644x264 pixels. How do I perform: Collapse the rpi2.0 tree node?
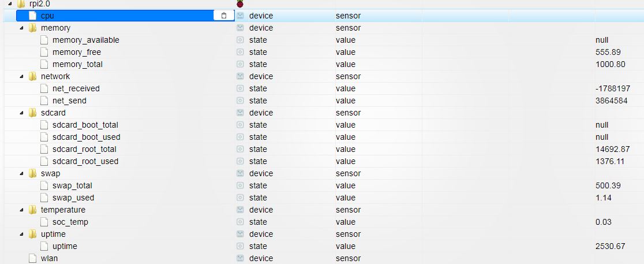pos(10,3)
